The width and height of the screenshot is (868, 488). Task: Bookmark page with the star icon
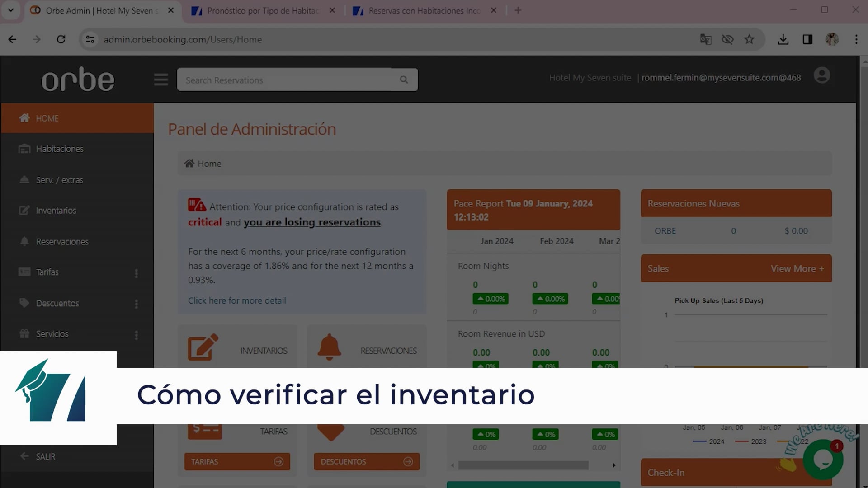pyautogui.click(x=749, y=40)
